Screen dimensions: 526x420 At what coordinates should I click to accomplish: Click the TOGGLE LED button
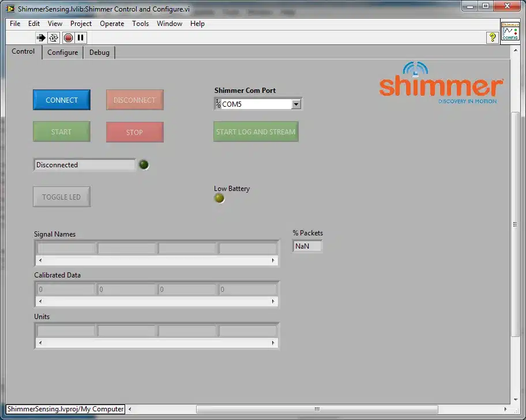[62, 197]
